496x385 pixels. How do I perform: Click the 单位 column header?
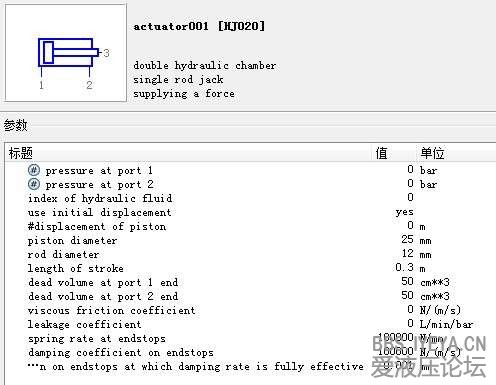click(432, 153)
